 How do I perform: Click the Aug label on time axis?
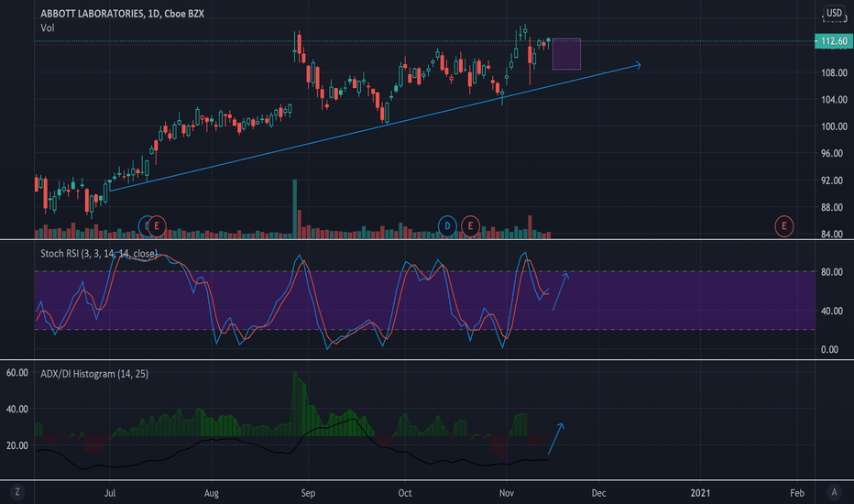[x=212, y=493]
